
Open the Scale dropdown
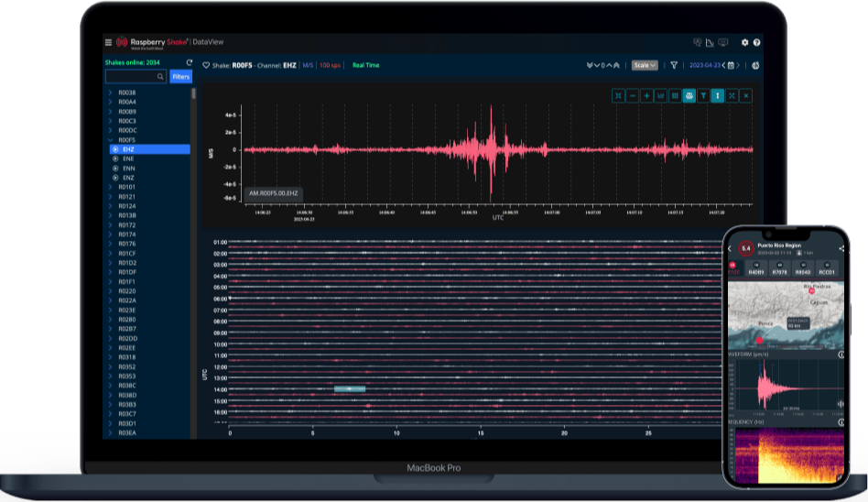click(645, 65)
